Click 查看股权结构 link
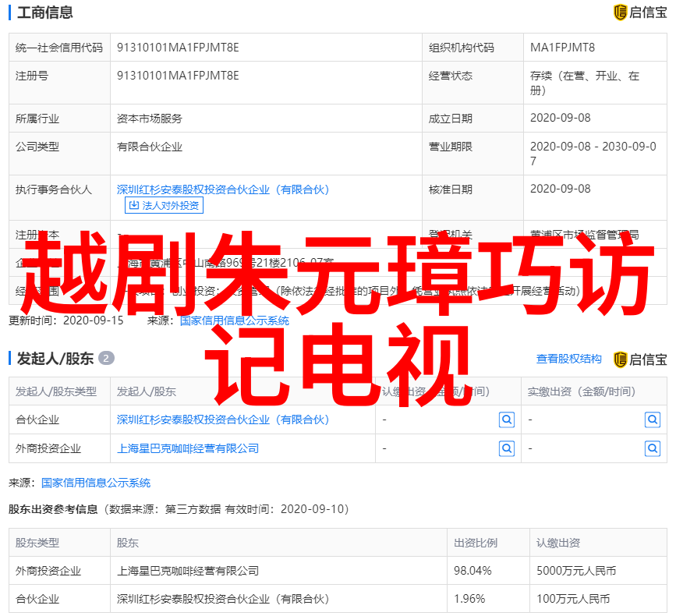 [568, 359]
